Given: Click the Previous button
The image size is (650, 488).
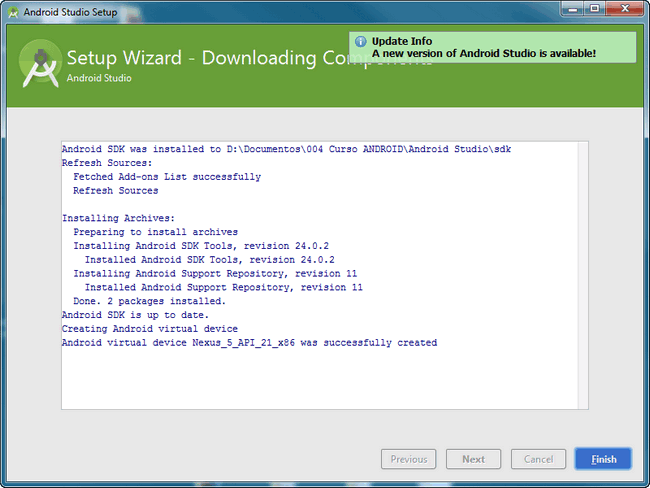Looking at the screenshot, I should tap(408, 459).
